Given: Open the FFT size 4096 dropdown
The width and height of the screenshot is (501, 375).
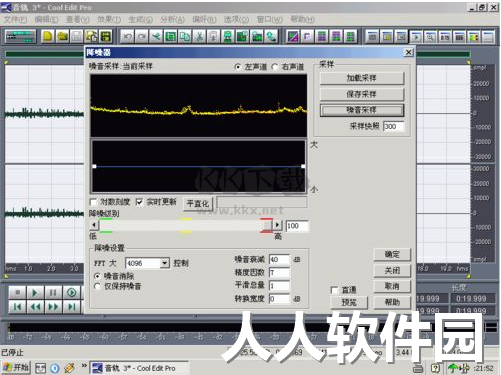Looking at the screenshot, I should point(164,263).
